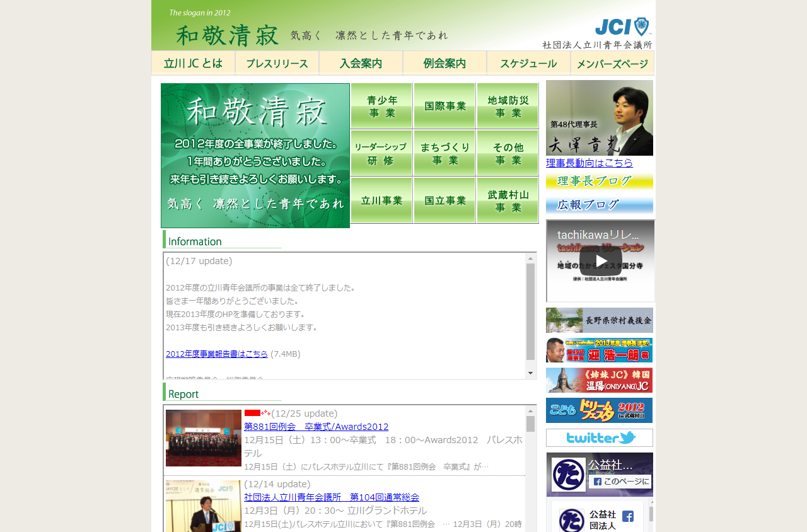Click the 第881回例会 group photo thumbnail

tap(204, 438)
